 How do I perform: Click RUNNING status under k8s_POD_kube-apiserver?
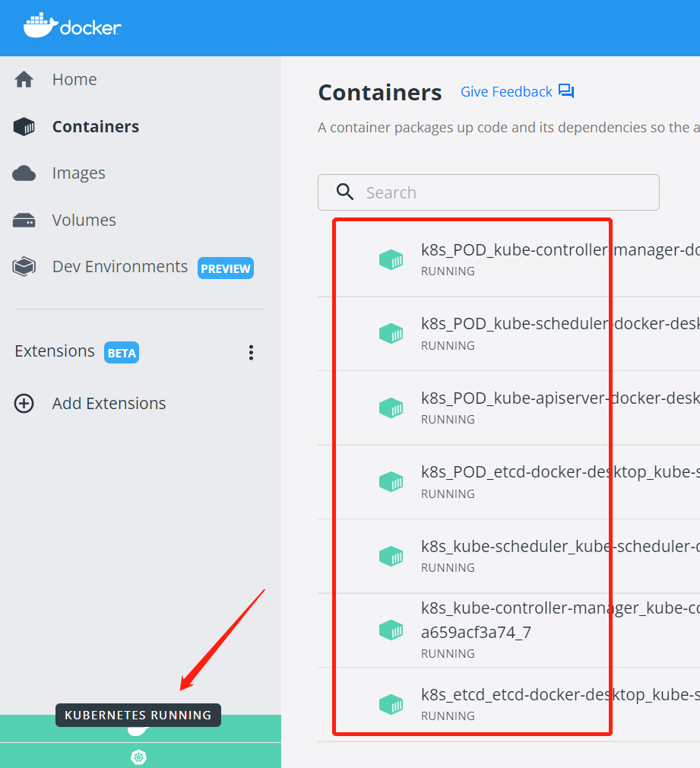pyautogui.click(x=448, y=420)
